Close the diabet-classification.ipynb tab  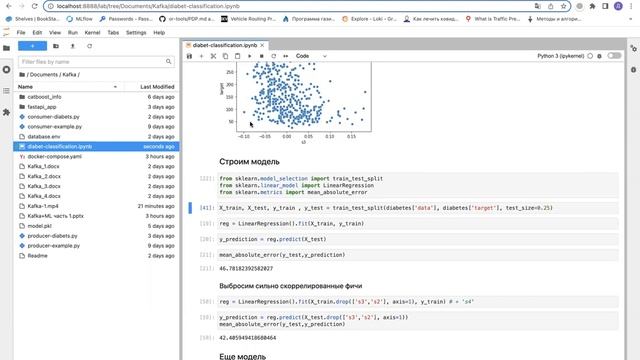click(x=262, y=45)
